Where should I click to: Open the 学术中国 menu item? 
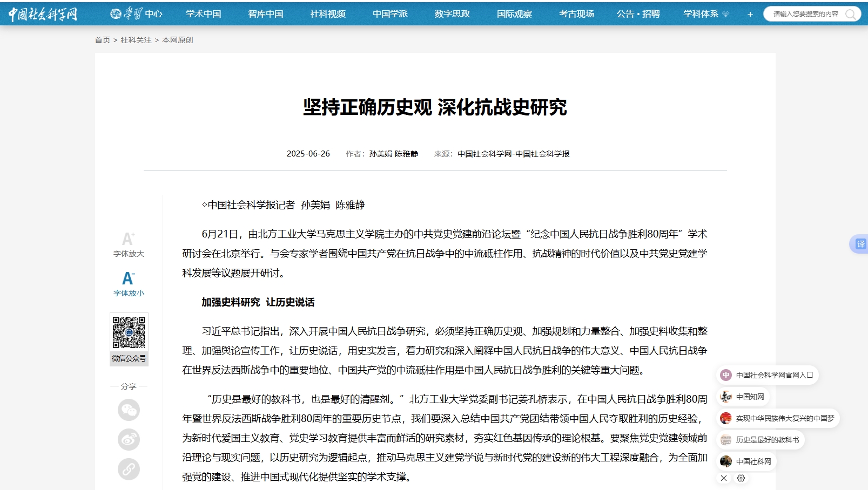203,14
